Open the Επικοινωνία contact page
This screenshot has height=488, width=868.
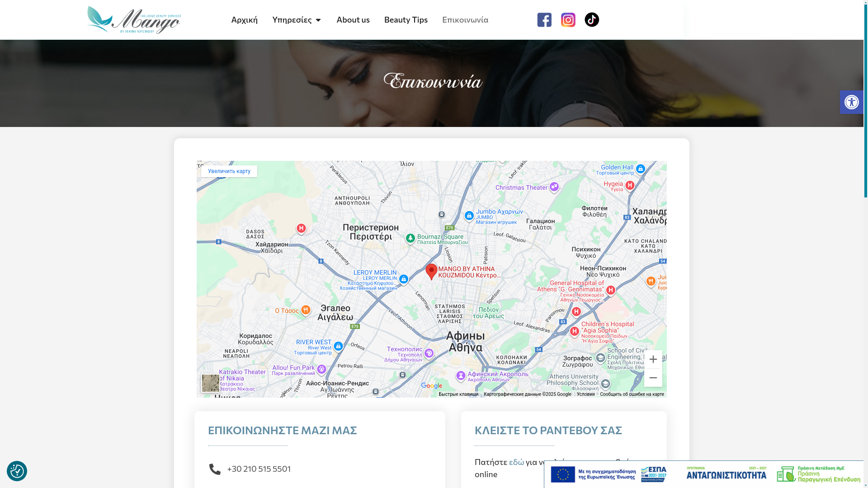click(x=465, y=20)
